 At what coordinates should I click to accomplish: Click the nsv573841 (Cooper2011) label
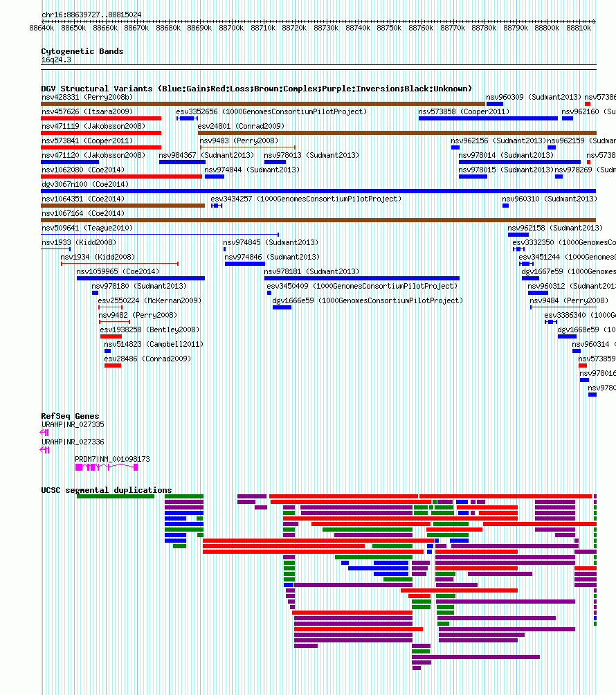[x=87, y=141]
